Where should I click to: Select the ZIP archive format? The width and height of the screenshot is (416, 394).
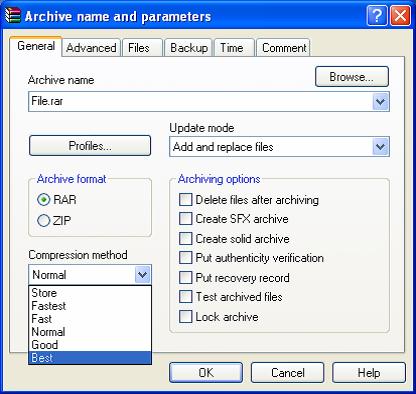pos(54,220)
